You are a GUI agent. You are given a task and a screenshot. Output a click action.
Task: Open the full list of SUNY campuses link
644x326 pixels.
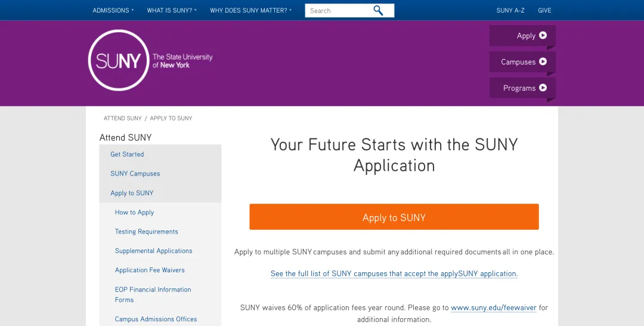[x=394, y=273]
